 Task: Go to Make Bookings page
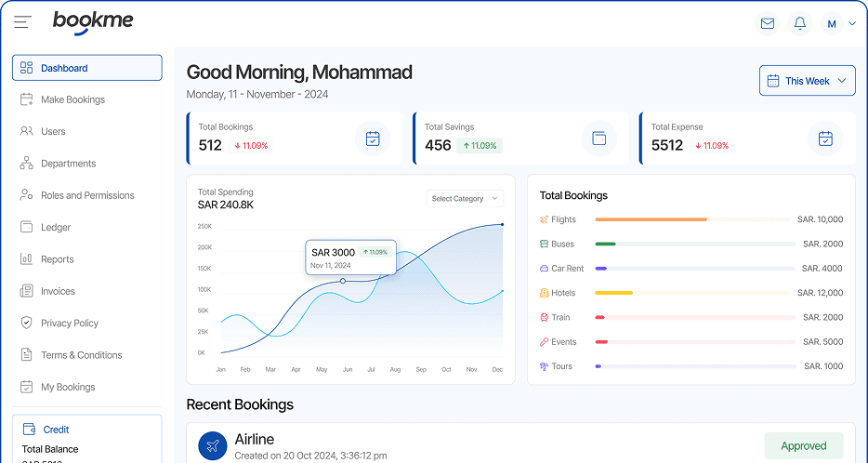[72, 99]
